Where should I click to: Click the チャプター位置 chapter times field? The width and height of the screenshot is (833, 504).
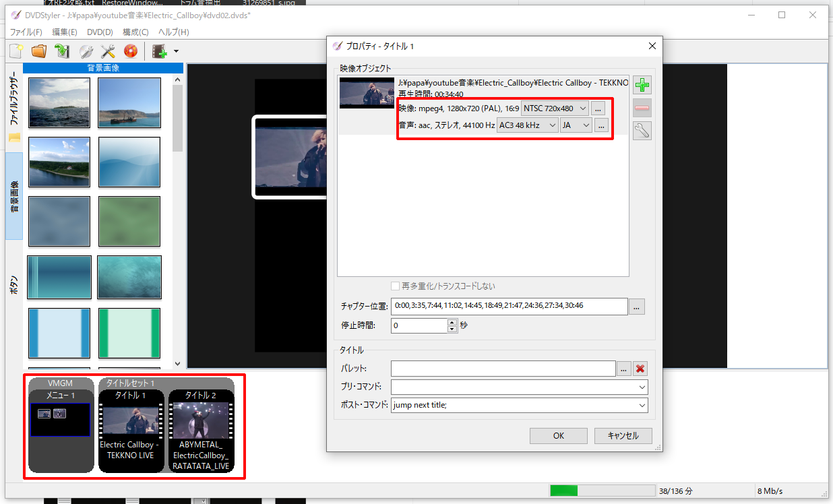tap(510, 307)
